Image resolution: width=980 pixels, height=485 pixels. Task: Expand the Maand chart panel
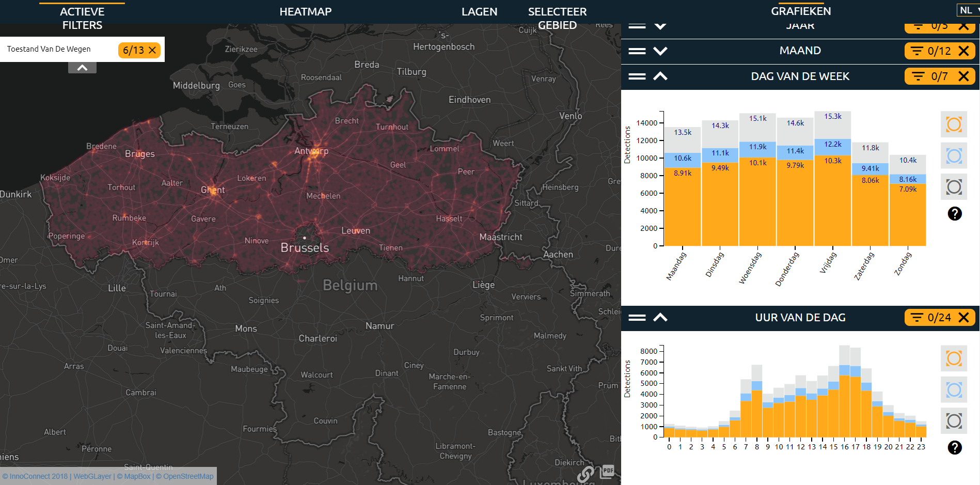(x=660, y=51)
